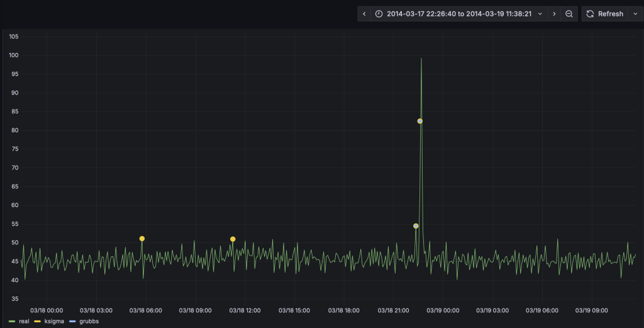
Task: Click the yellow ksigma marker near 03/18 12:00
Action: tap(233, 239)
